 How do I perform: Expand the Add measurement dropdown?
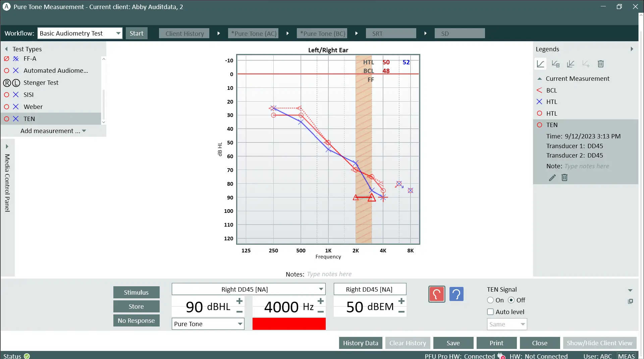[84, 131]
